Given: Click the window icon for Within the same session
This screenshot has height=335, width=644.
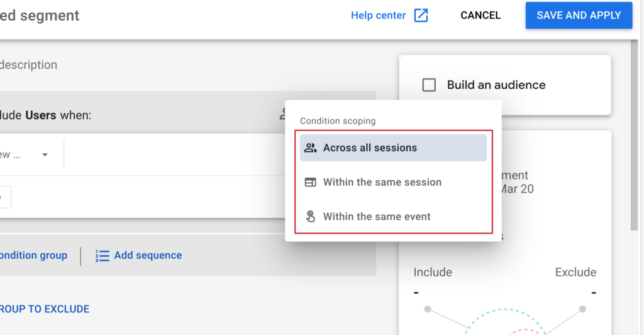Looking at the screenshot, I should [310, 183].
